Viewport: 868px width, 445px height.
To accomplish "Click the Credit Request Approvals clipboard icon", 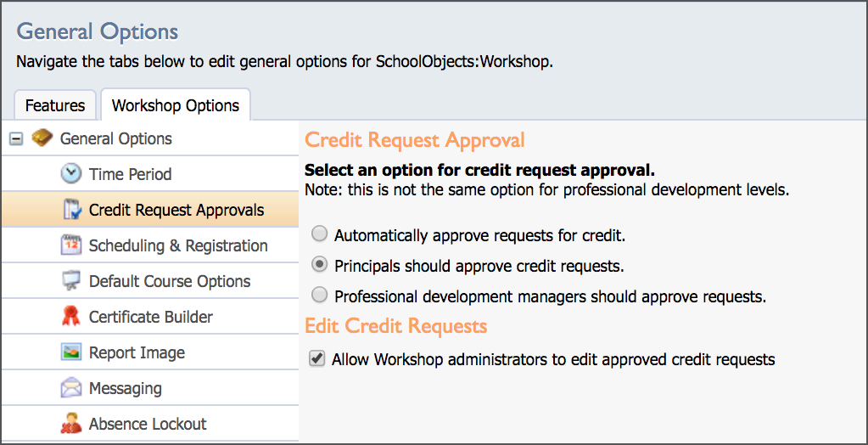I will point(71,210).
